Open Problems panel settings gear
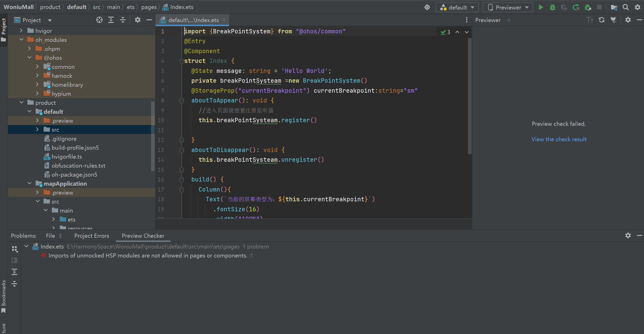Viewport: 644px width, 334px height. 628,235
